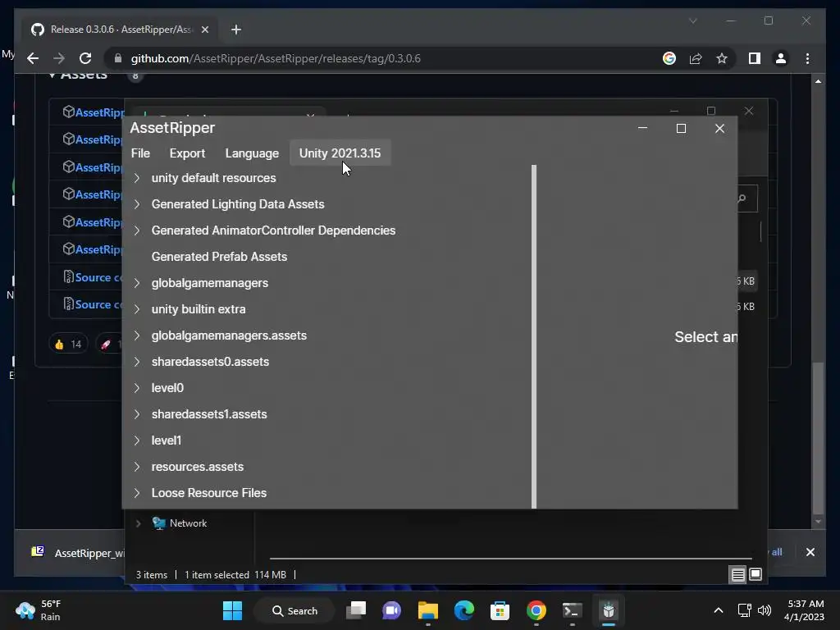Expand sharedassets0.assets node

point(137,362)
